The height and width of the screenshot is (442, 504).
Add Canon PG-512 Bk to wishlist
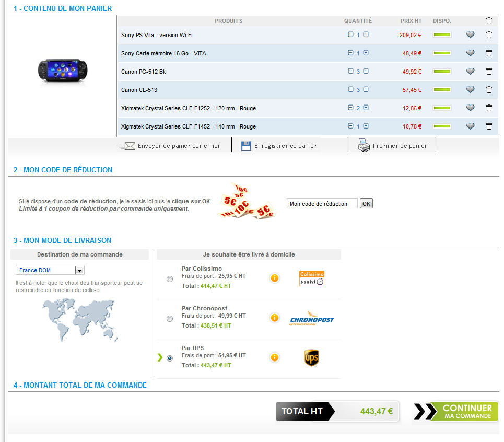(470, 72)
